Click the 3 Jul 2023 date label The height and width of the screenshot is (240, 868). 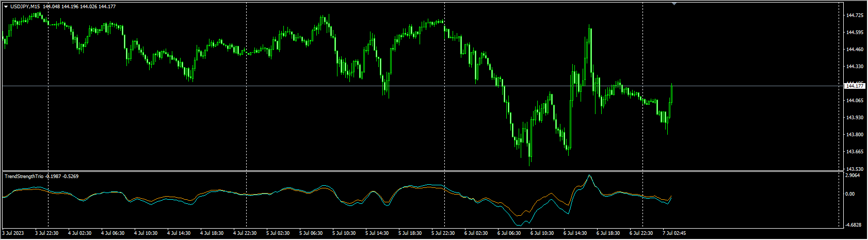click(14, 233)
